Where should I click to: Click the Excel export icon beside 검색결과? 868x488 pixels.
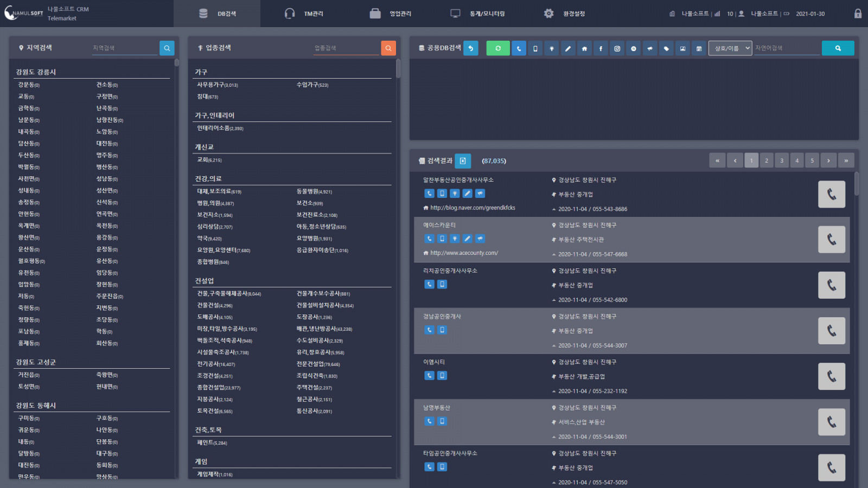[463, 160]
